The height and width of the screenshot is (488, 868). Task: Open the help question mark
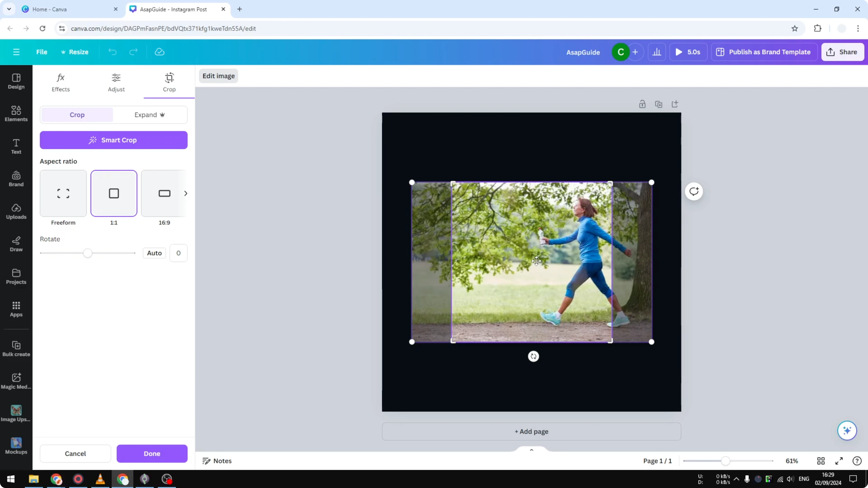857,461
